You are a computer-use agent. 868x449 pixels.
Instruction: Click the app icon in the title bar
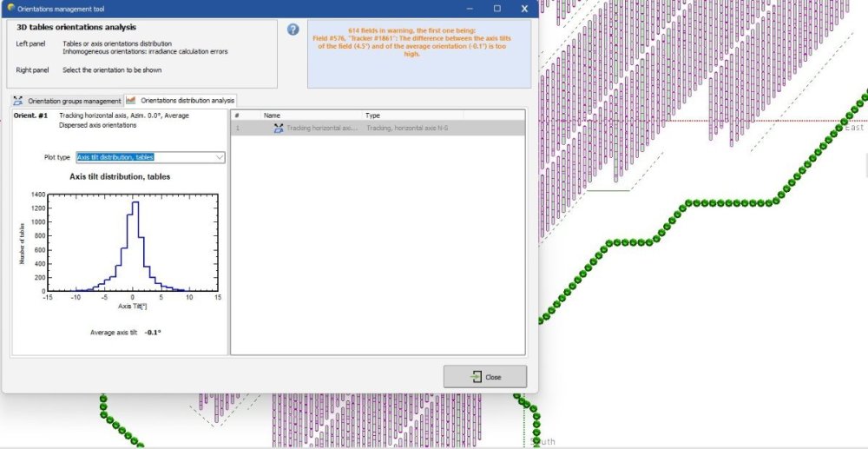tap(10, 8)
